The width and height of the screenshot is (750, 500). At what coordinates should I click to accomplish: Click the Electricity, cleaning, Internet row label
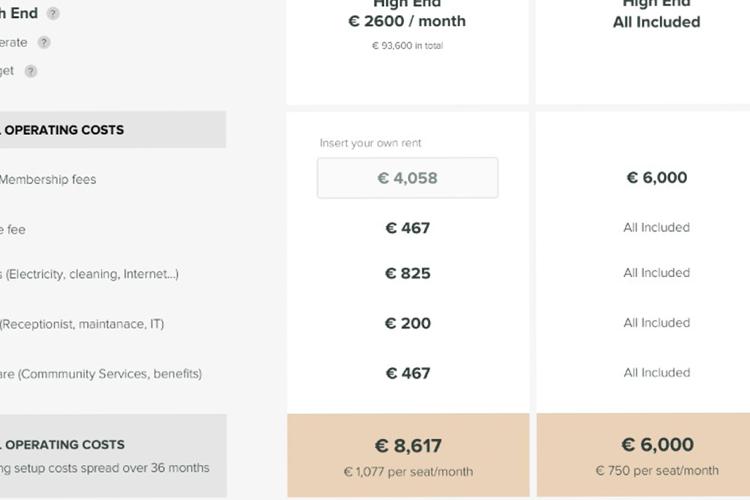89,274
